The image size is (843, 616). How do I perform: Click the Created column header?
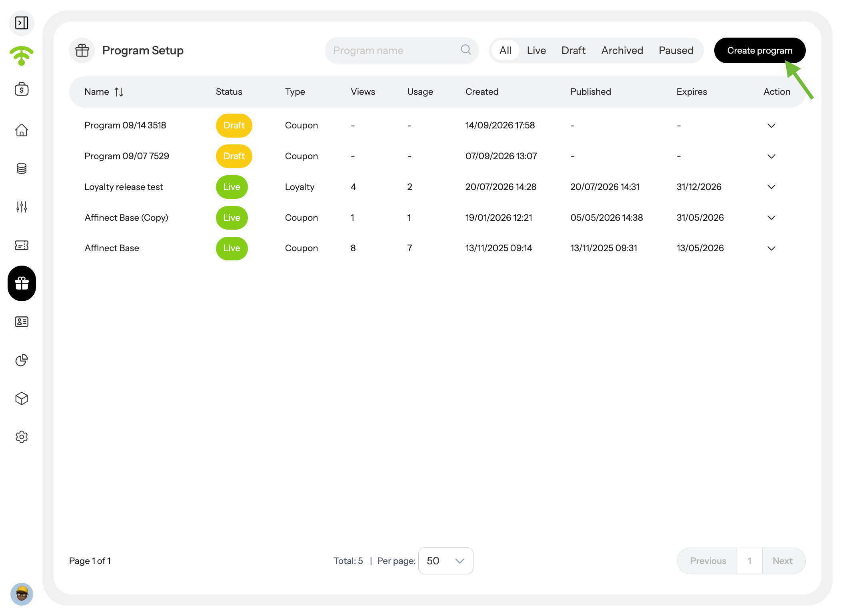tap(482, 92)
